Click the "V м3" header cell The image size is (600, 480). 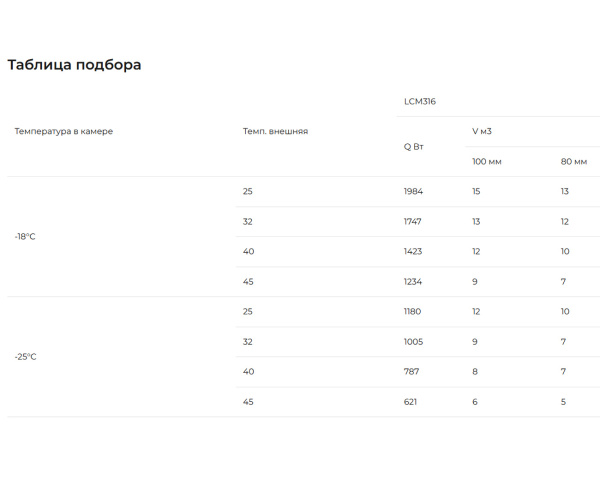pos(482,131)
